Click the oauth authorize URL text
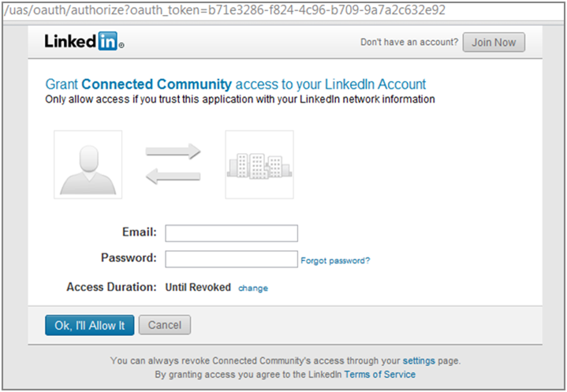 pyautogui.click(x=225, y=10)
